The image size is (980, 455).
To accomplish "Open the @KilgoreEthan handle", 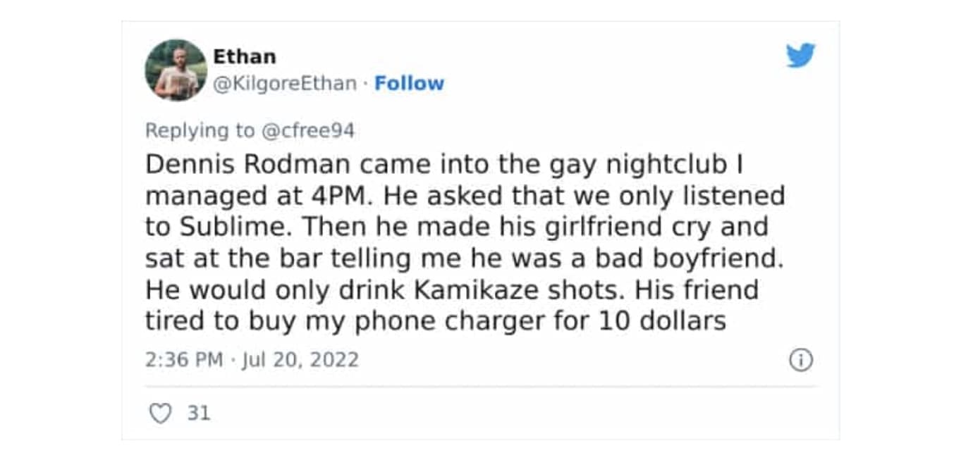I will coord(285,83).
